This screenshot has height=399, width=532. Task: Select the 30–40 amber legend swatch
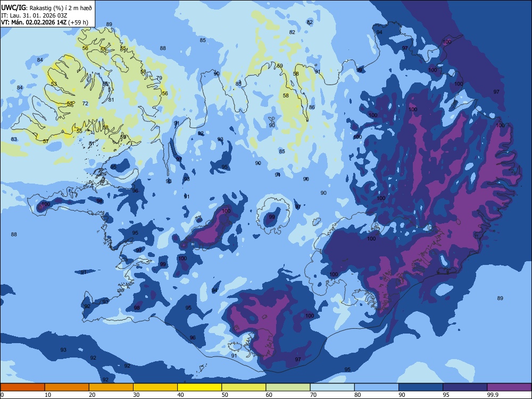tap(155, 387)
